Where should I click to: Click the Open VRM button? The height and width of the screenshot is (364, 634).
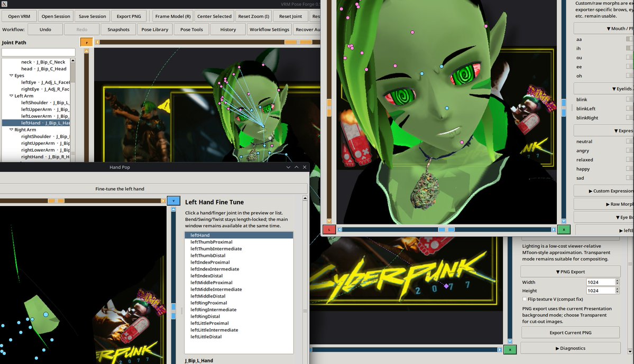pyautogui.click(x=19, y=16)
